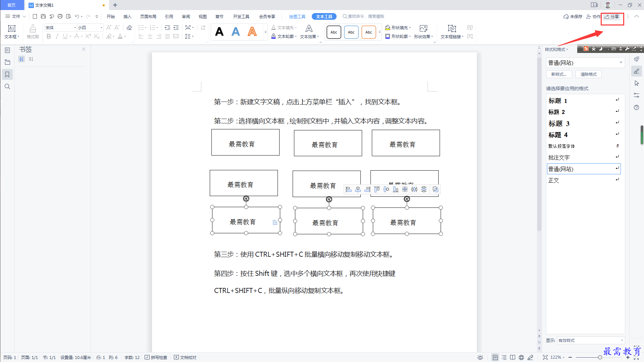
Task: Click the selection arrow icon in right sidebar
Action: (636, 83)
